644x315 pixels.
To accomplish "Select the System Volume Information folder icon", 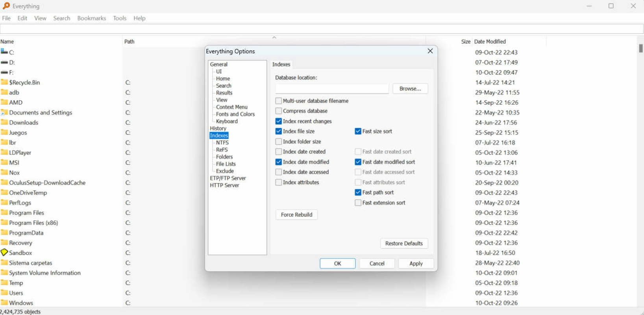I will (x=4, y=272).
